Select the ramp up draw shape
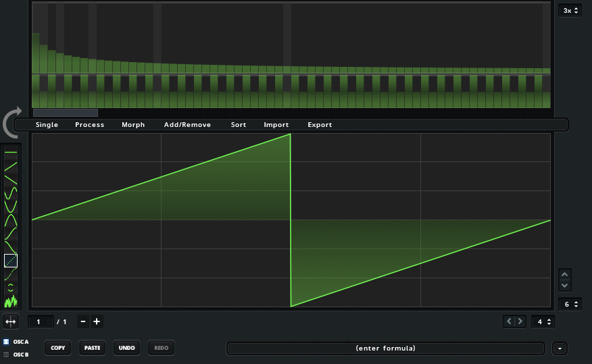The height and width of the screenshot is (364, 592). click(11, 166)
